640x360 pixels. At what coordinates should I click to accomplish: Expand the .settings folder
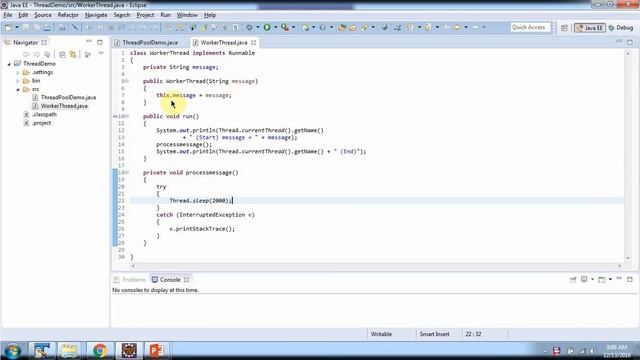point(18,73)
